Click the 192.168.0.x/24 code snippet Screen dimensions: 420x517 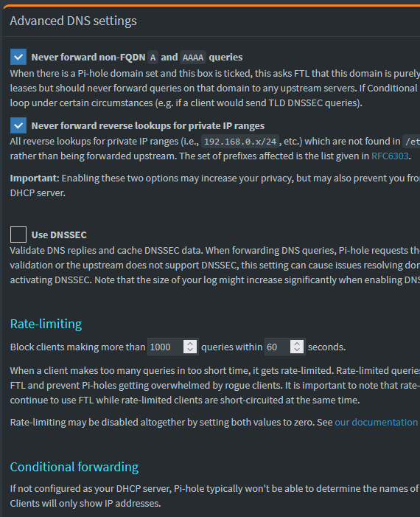(240, 142)
